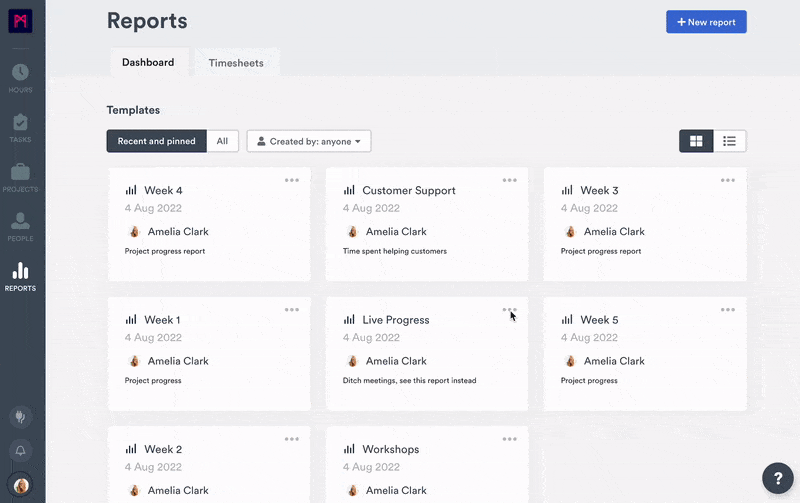Image resolution: width=800 pixels, height=503 pixels.
Task: Open the Week 4 report card
Action: (163, 190)
